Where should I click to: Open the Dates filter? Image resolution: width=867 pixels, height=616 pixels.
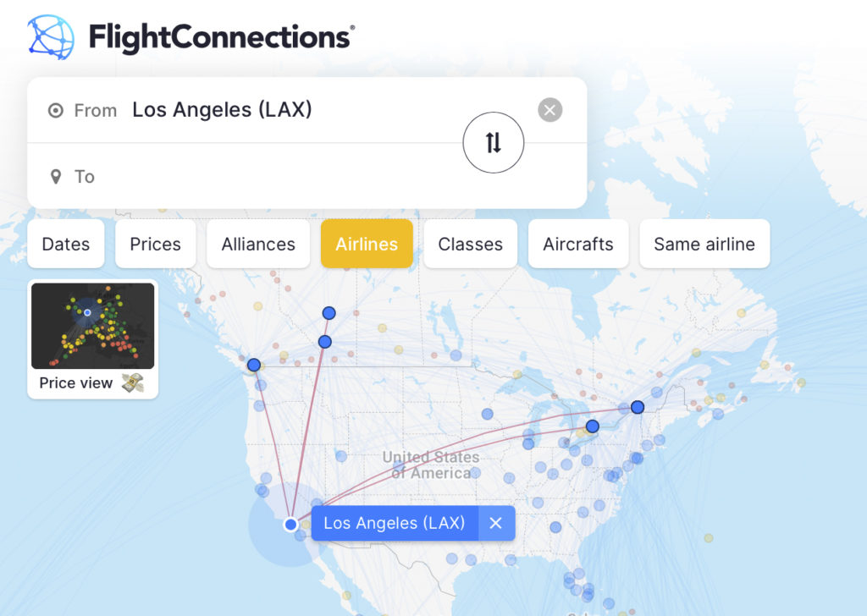click(66, 244)
